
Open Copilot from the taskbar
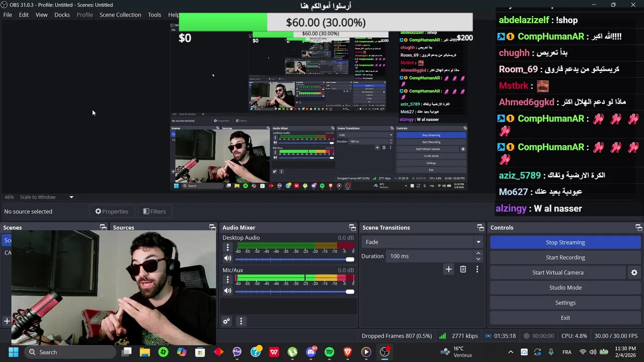(x=182, y=352)
